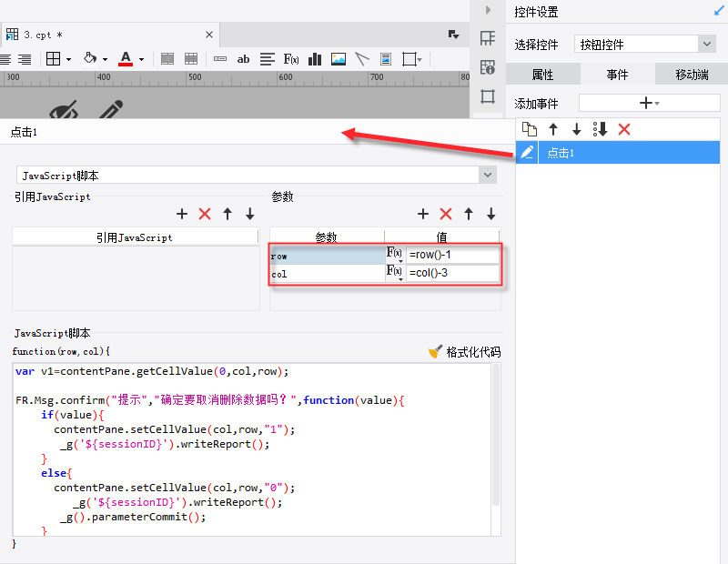Image resolution: width=728 pixels, height=564 pixels.
Task: Click the sort events icon
Action: point(601,129)
